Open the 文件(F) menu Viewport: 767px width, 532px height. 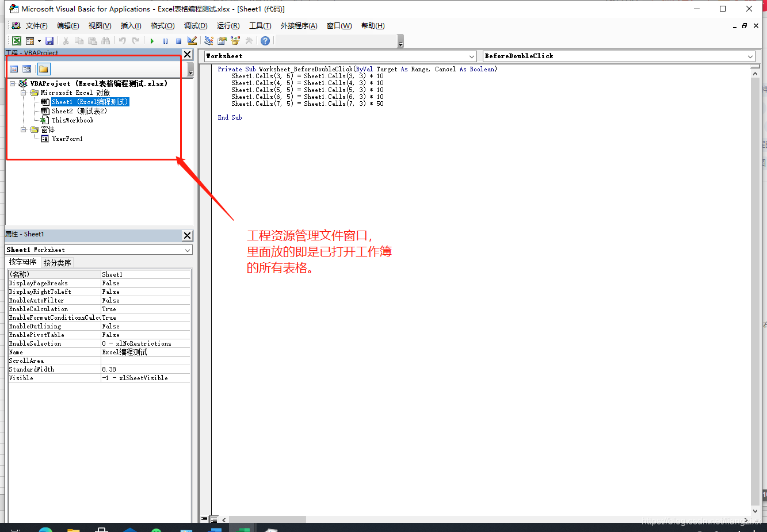36,26
